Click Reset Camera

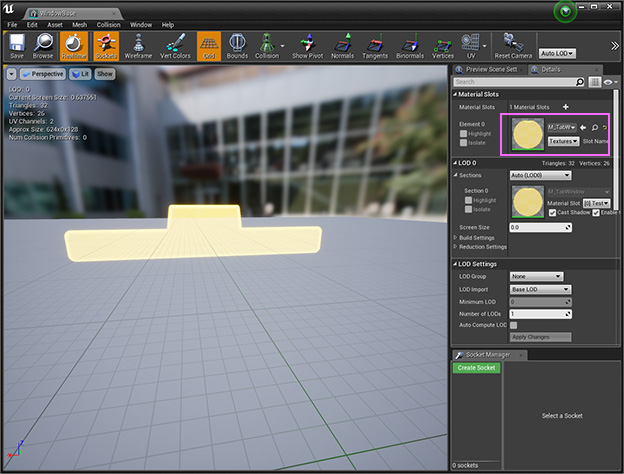click(x=513, y=46)
